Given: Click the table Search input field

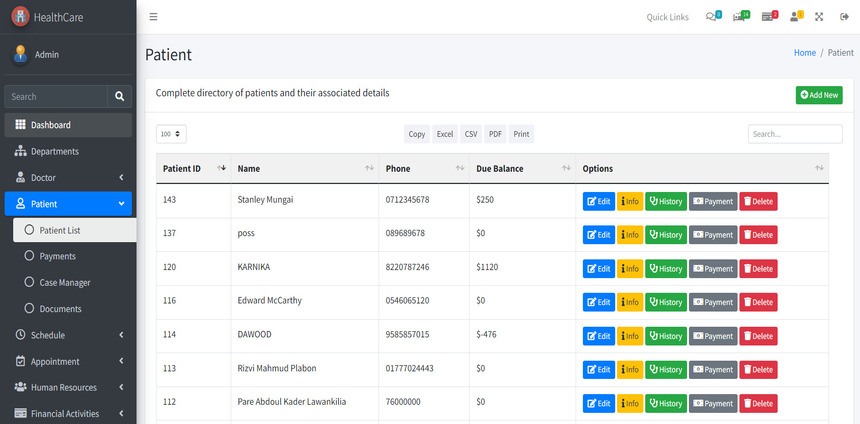Looking at the screenshot, I should [x=794, y=134].
